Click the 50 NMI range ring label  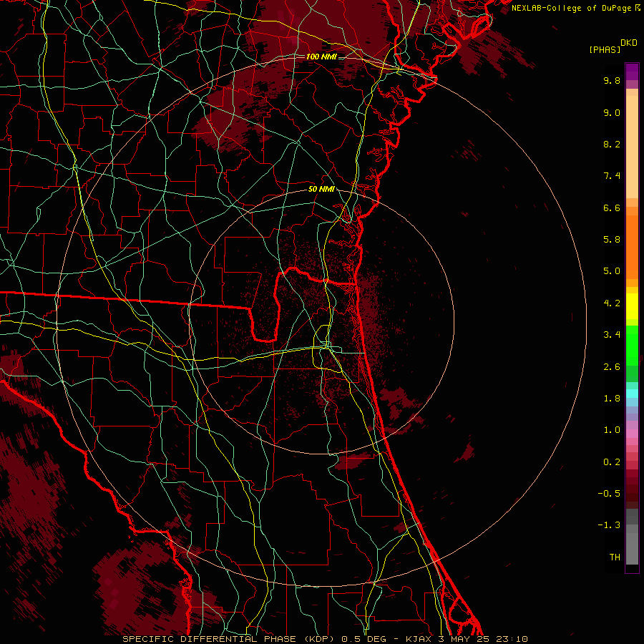[x=321, y=190]
